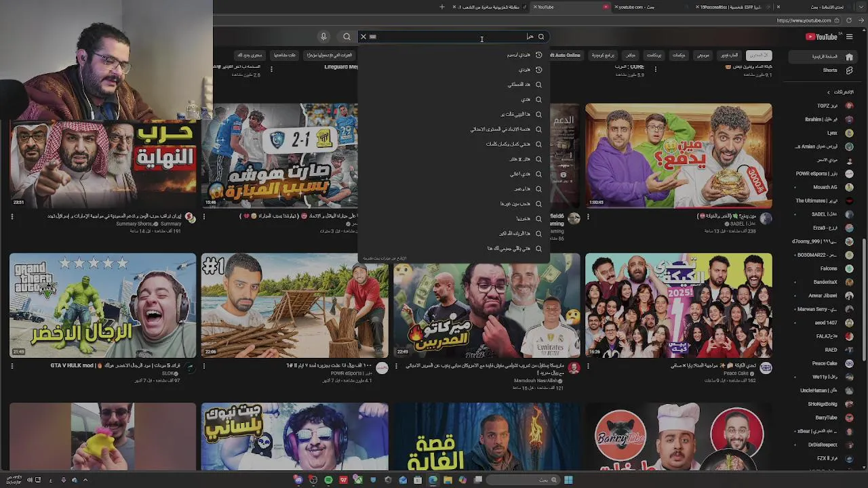Open Spotify from the taskbar

(328, 480)
